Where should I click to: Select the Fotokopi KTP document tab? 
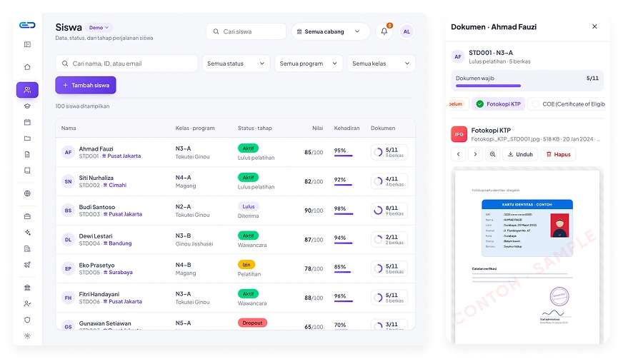(x=498, y=104)
